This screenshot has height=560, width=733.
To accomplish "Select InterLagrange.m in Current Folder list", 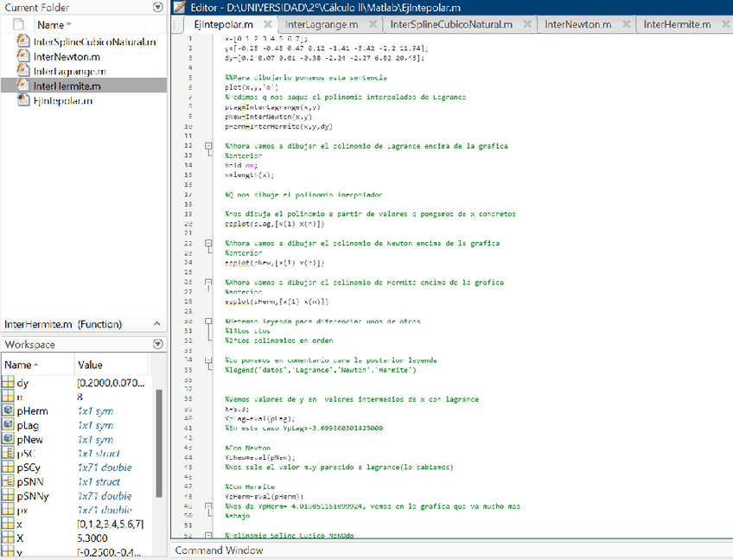I will click(x=72, y=71).
